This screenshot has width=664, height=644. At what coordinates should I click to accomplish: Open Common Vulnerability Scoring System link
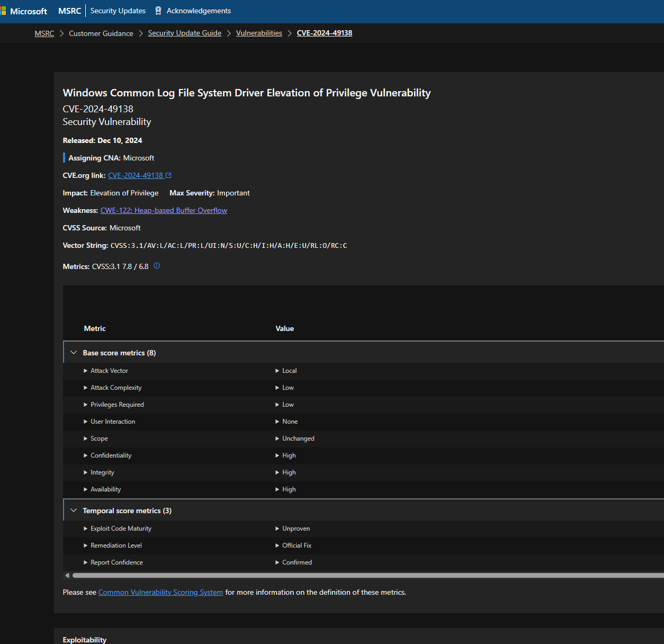(x=160, y=592)
